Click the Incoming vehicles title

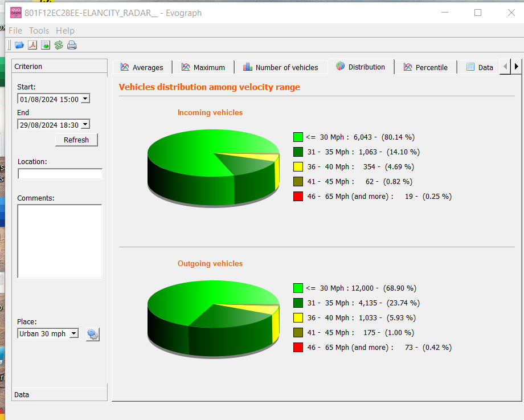coord(210,112)
